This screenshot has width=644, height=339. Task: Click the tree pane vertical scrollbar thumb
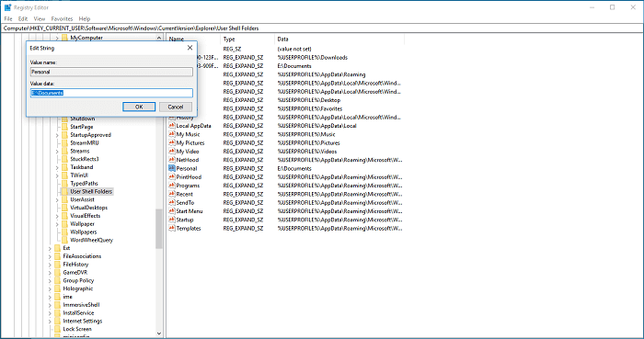click(x=159, y=229)
